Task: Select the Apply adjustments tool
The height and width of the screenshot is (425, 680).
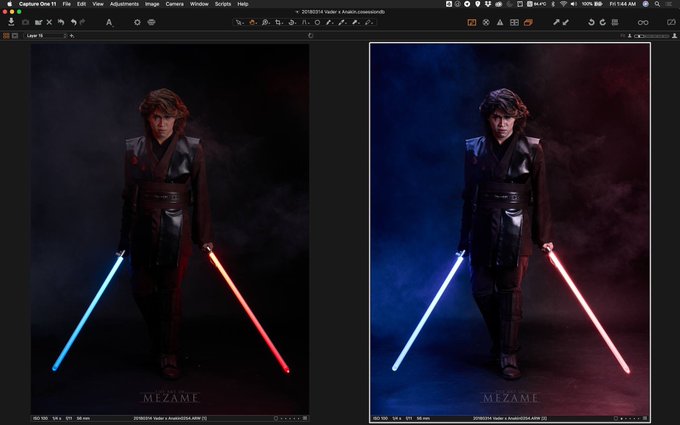Action: click(x=356, y=22)
